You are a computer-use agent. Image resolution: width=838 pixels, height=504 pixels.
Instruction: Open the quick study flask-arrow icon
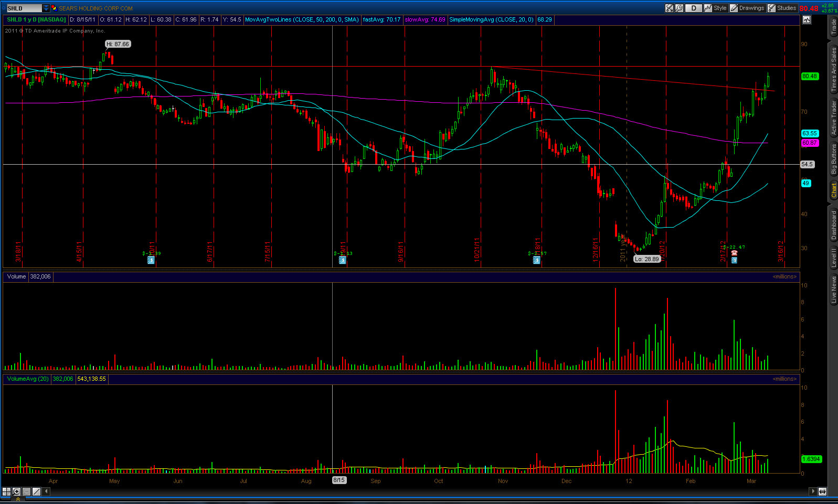point(670,8)
